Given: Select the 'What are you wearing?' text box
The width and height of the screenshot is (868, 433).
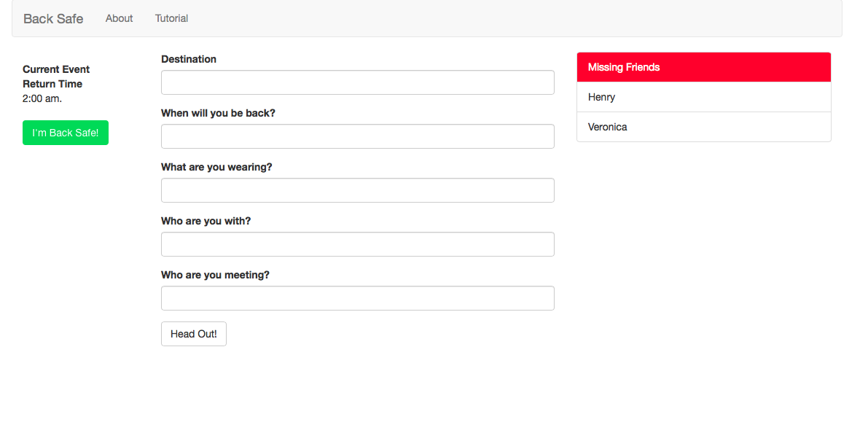Looking at the screenshot, I should (357, 190).
